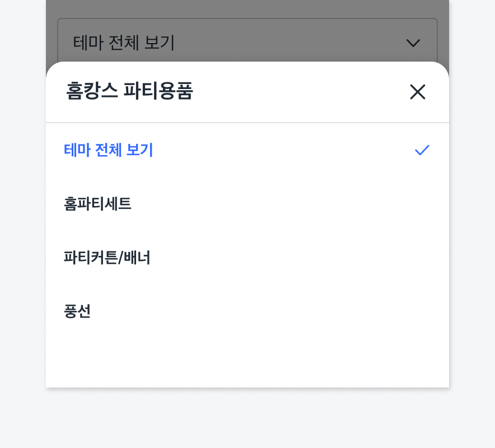Open the 테마 전체 보기 dropdown box
Screen dimensions: 495x448
coord(247,43)
